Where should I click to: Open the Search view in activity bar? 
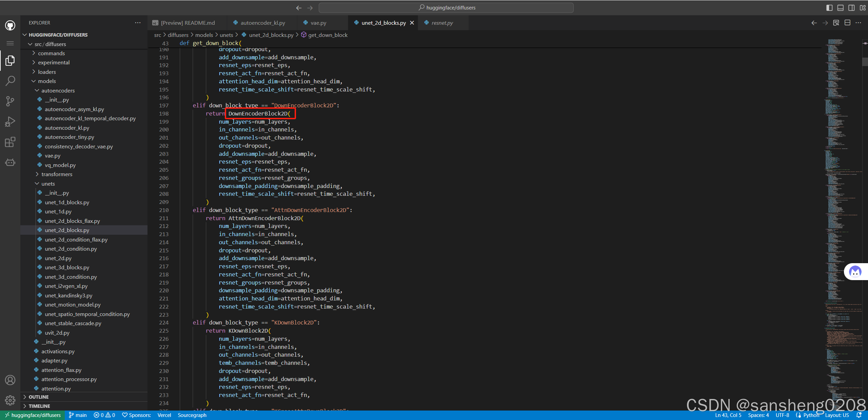[x=10, y=81]
